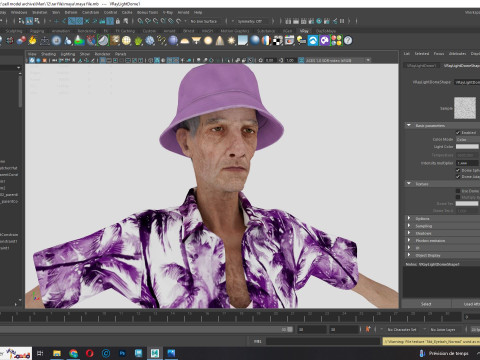The image size is (480, 360).
Task: Click the padlock icon in the status line
Action: 118,21
